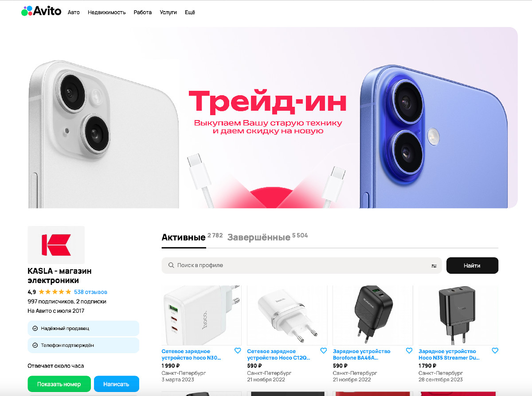This screenshot has height=396, width=532.
Task: Click the five-star rating icons
Action: click(x=55, y=292)
